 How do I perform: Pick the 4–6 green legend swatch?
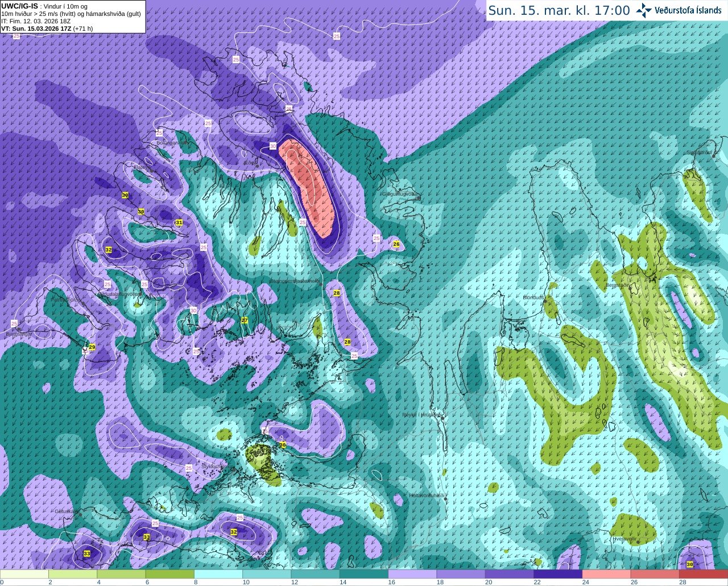(121, 574)
